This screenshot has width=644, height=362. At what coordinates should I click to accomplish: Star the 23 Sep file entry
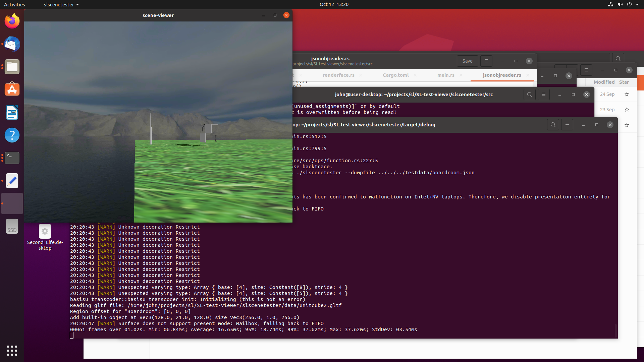pyautogui.click(x=627, y=110)
